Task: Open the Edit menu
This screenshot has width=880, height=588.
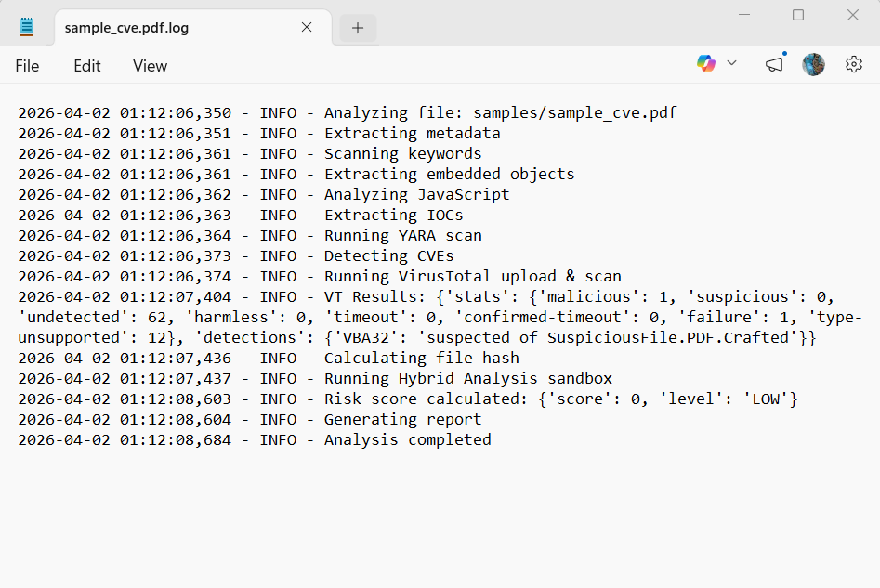Action: point(87,66)
